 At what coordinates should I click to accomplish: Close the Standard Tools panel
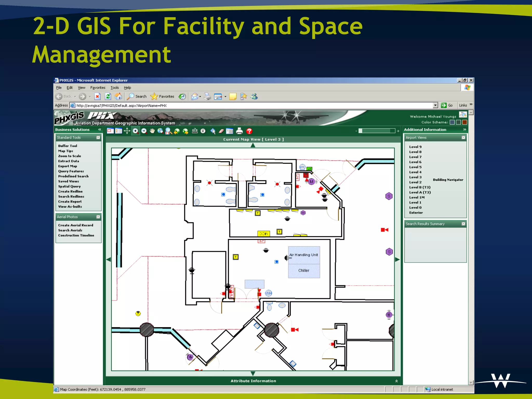[x=98, y=137]
